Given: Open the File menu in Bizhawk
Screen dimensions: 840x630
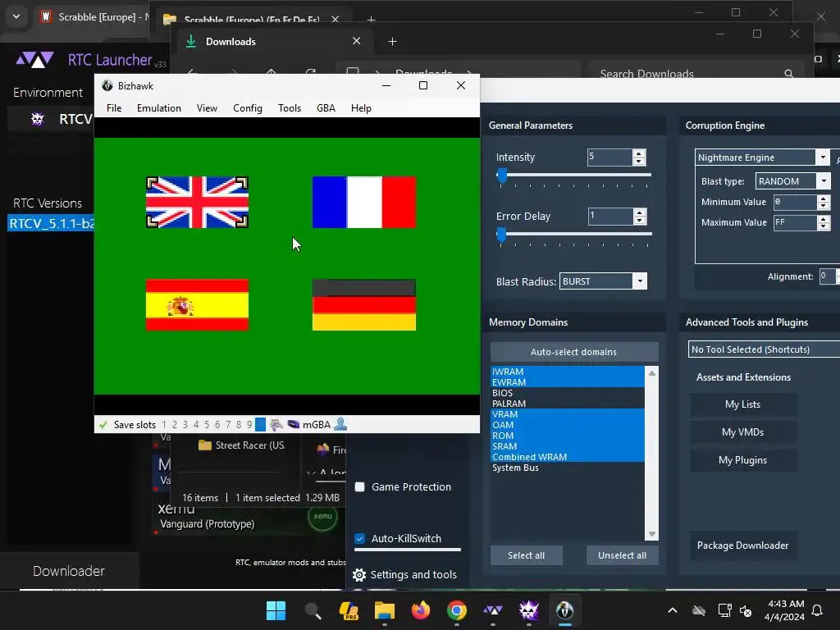Looking at the screenshot, I should point(114,108).
